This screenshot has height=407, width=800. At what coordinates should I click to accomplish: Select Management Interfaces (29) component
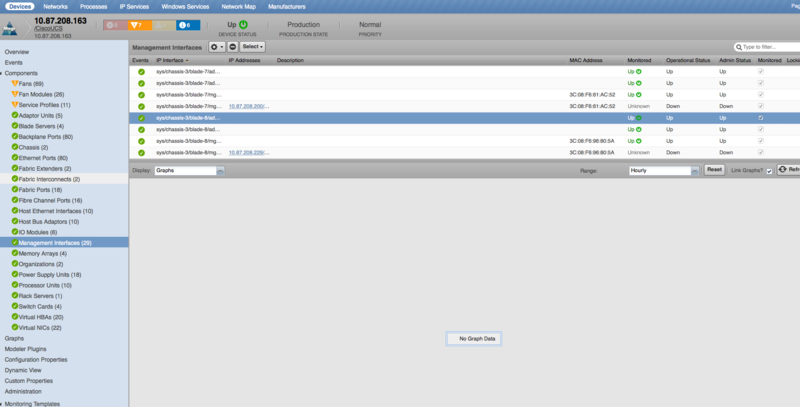(64, 243)
